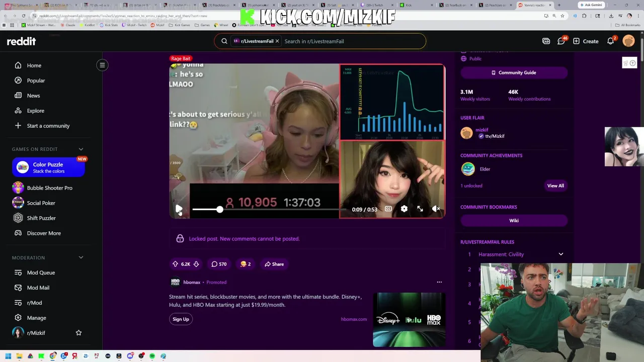Start a community
644x362 pixels.
pos(48,126)
